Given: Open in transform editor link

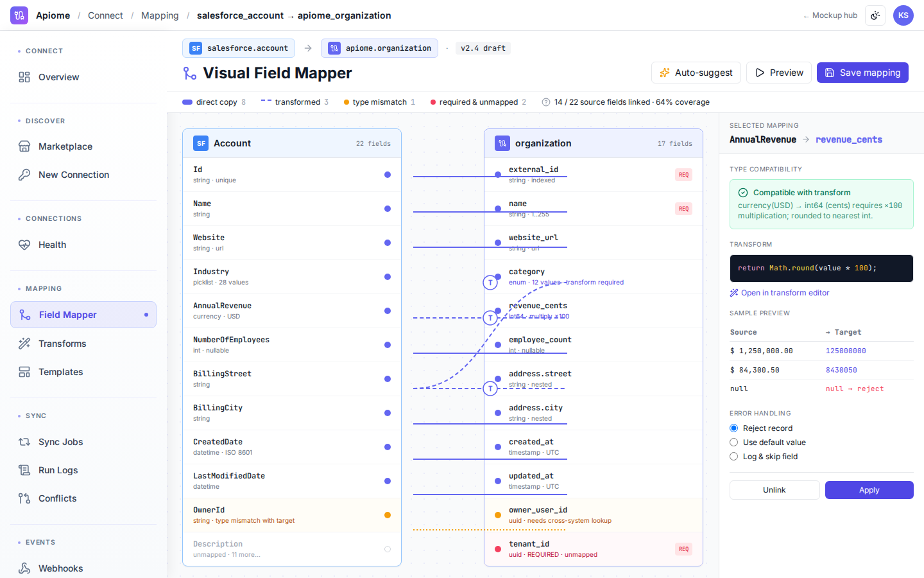Looking at the screenshot, I should click(x=780, y=293).
